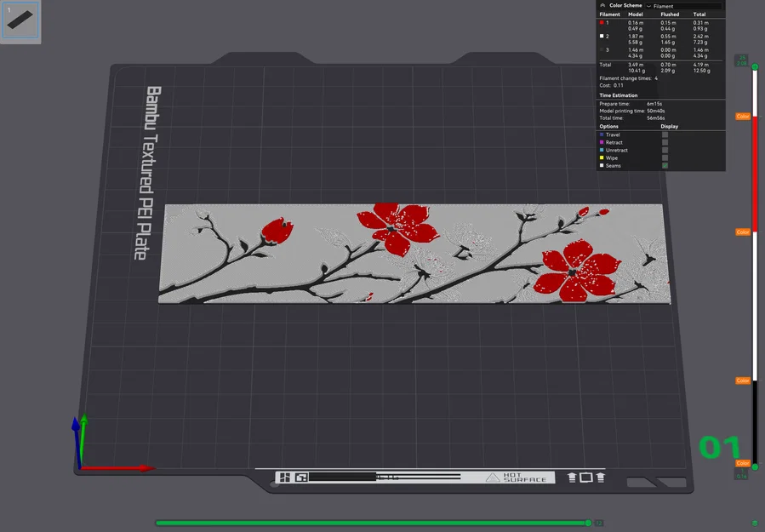Viewport: 765px width, 532px height.
Task: Click the white Seams legend icon
Action: (601, 165)
